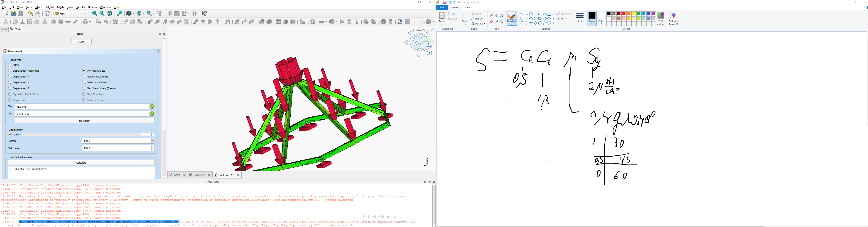The image size is (868, 227).
Task: Click the solid material sphere icon
Action: point(15,22)
